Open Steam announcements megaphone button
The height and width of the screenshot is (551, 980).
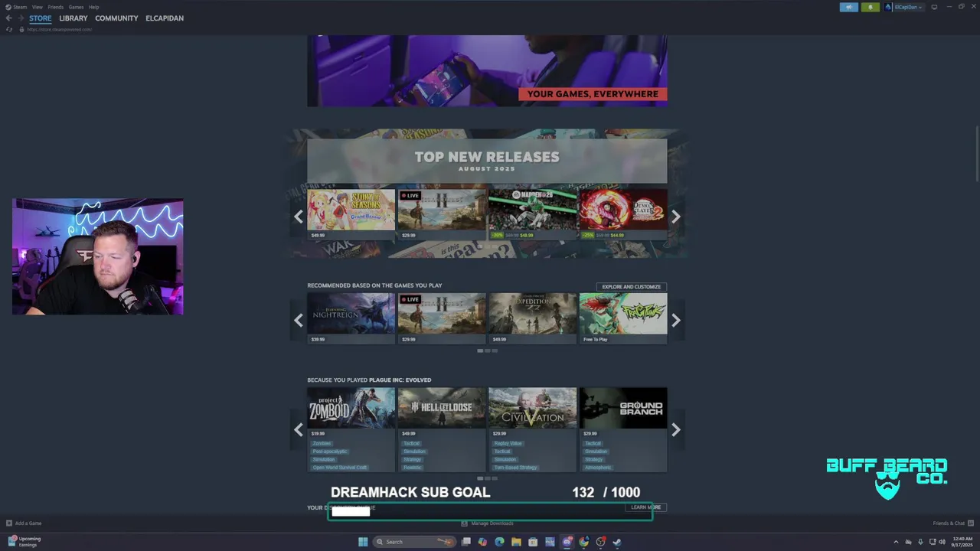coord(848,7)
